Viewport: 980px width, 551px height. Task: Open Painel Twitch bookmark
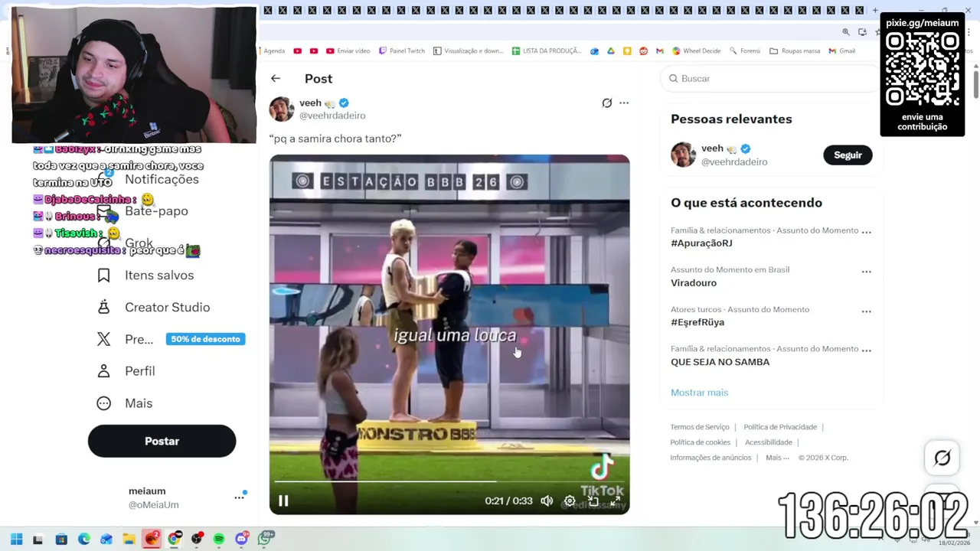coord(402,51)
